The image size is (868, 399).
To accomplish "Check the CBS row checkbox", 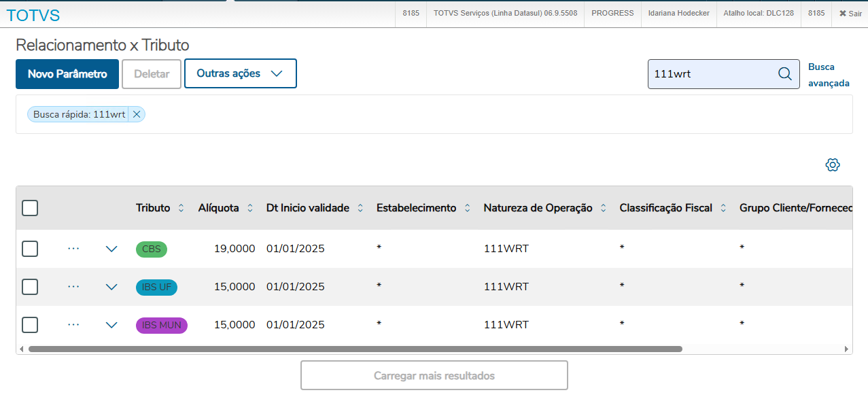I will tap(30, 249).
